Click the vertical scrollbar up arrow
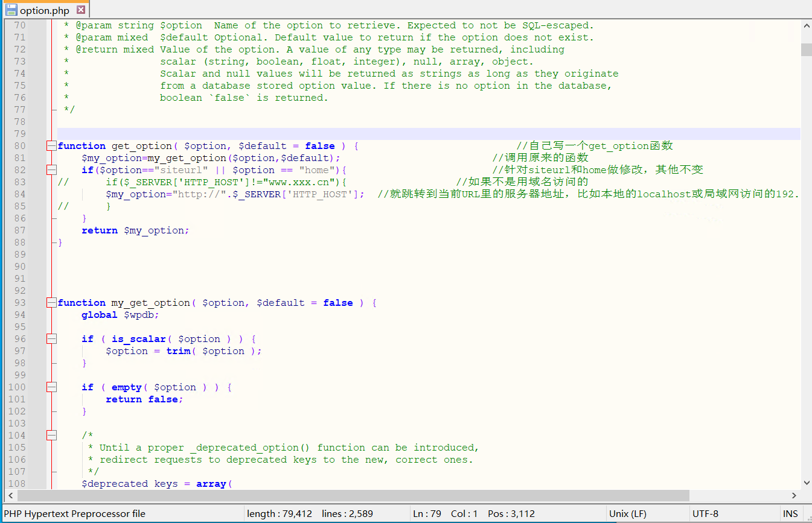The height and width of the screenshot is (523, 812). (x=806, y=25)
